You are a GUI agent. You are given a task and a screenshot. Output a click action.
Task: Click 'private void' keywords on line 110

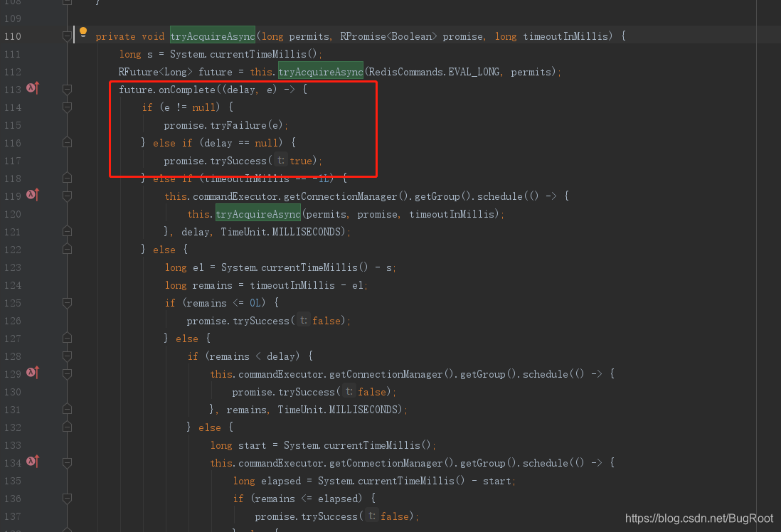129,36
